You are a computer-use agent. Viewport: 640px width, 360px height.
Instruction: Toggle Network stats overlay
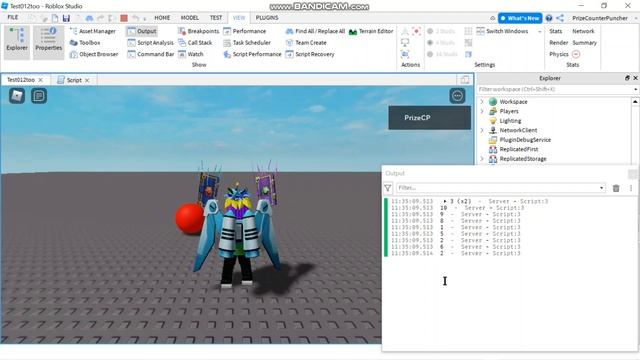[583, 31]
